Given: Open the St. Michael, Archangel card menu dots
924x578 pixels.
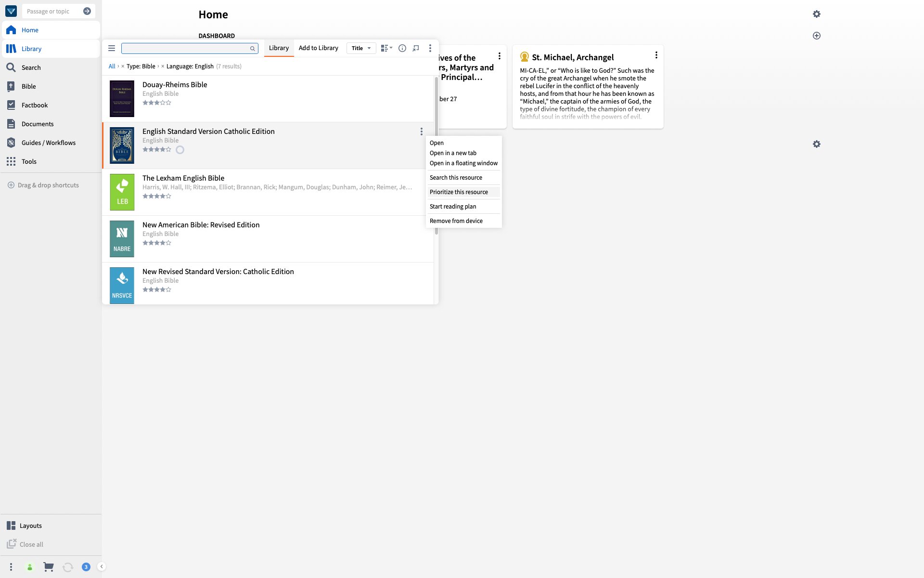Looking at the screenshot, I should 656,55.
